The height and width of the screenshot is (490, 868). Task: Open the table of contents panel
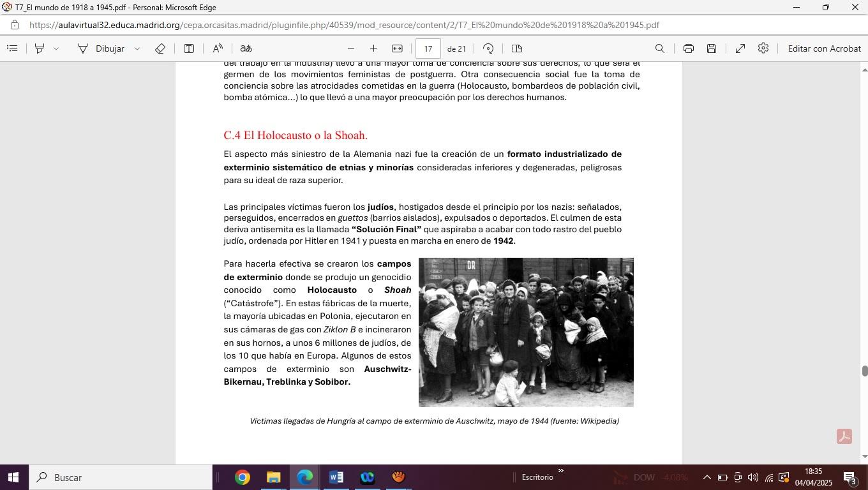tap(12, 48)
